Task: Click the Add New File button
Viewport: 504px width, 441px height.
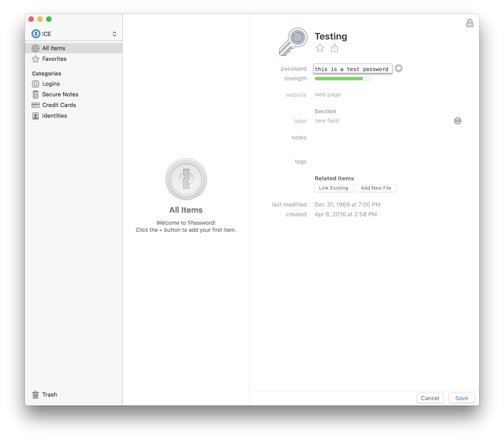Action: (376, 188)
